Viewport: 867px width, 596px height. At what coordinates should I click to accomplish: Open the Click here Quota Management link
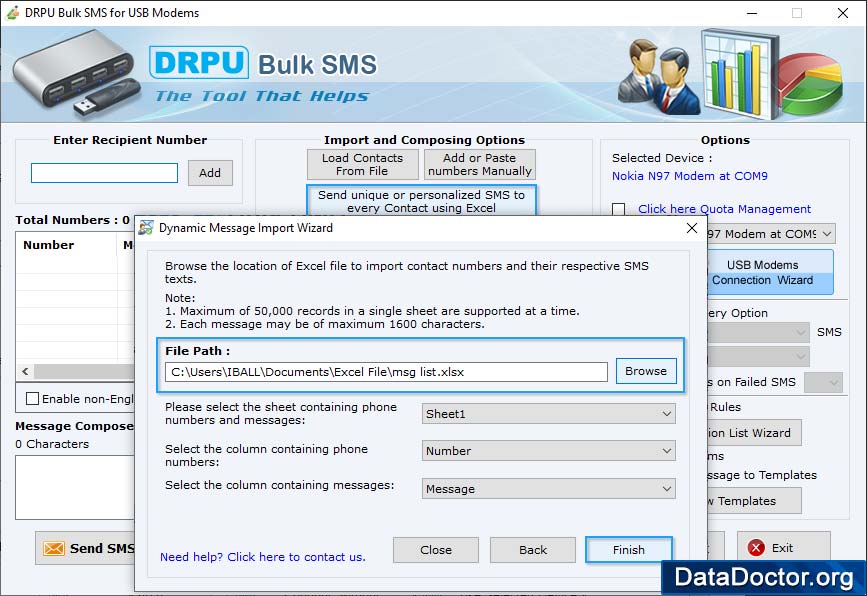tap(724, 209)
